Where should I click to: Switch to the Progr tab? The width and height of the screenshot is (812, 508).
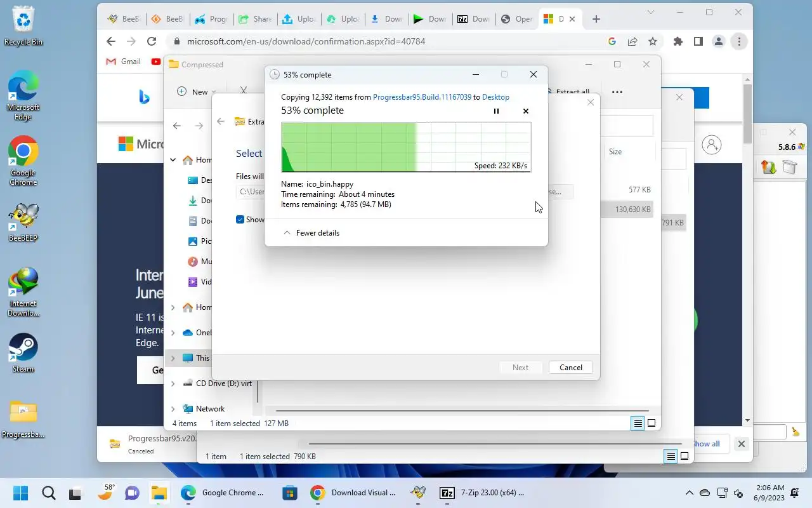(211, 19)
